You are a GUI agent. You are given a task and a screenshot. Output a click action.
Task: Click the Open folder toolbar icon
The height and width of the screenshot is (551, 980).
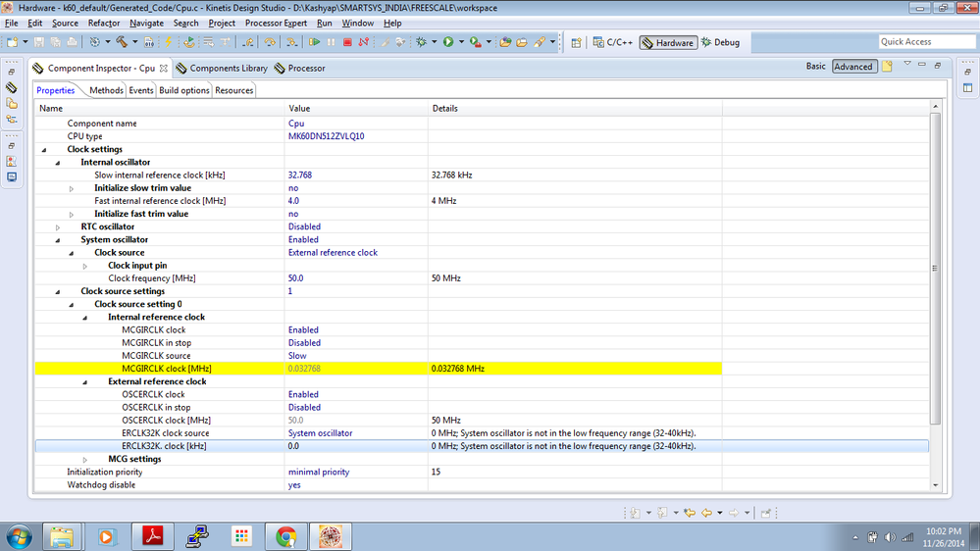tap(522, 42)
